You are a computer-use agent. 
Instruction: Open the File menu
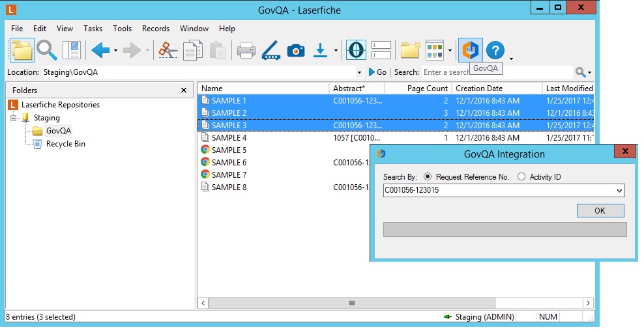pos(17,28)
